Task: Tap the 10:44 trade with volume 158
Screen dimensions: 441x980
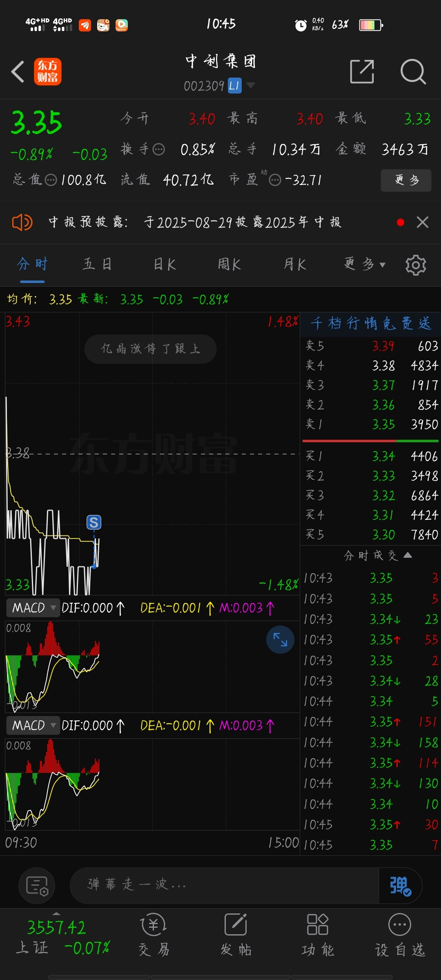Action: 371,742
